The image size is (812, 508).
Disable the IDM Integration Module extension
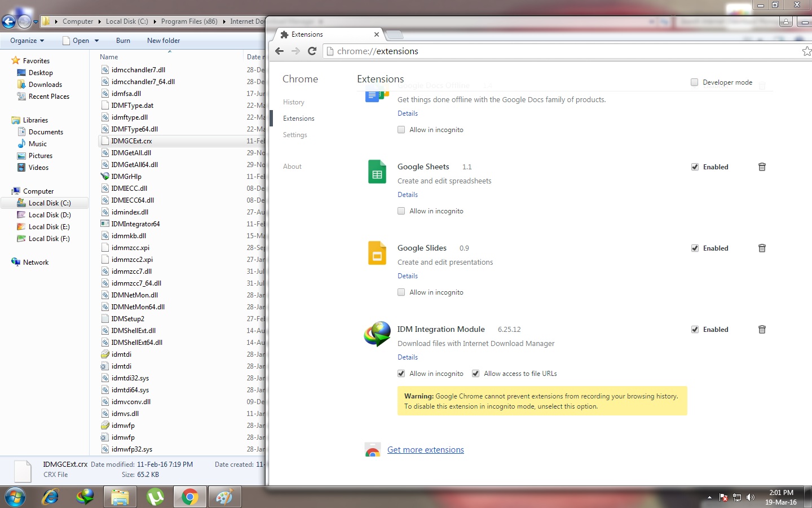[695, 330]
